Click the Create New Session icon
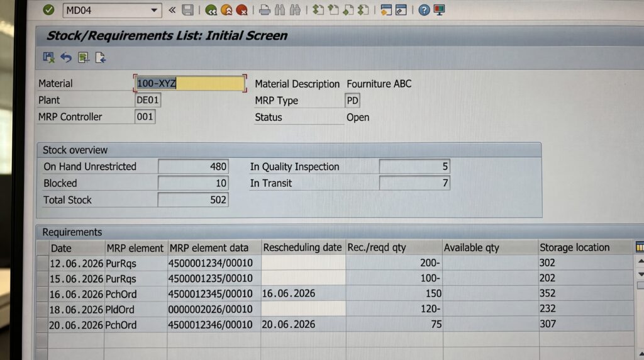The height and width of the screenshot is (360, 644). pyautogui.click(x=386, y=10)
